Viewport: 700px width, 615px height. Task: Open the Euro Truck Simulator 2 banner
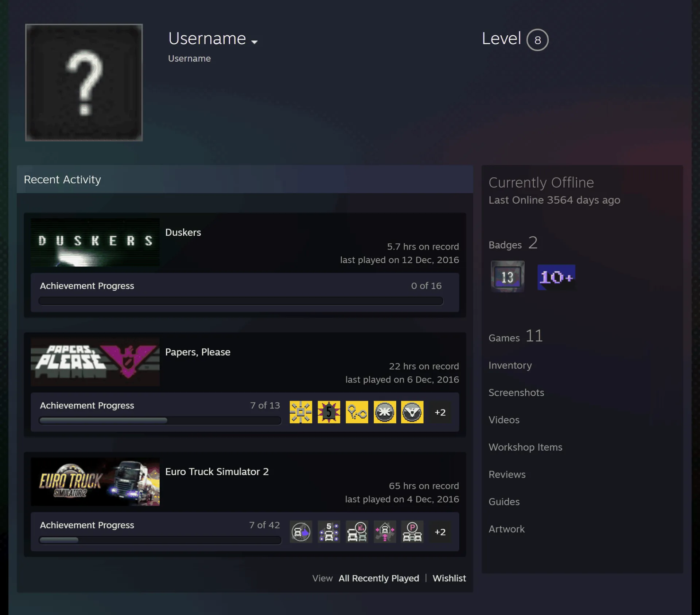(95, 482)
